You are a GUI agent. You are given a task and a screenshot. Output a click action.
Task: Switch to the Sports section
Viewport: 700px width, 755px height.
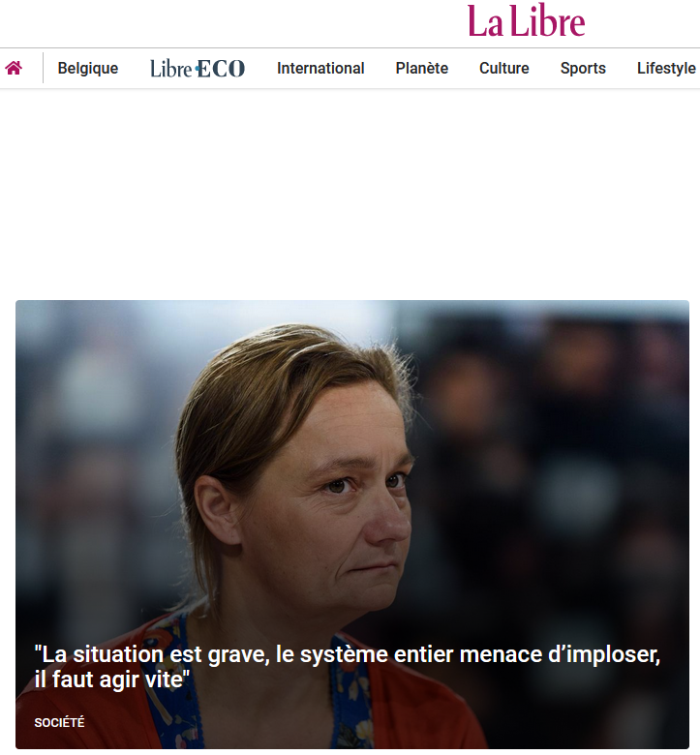point(583,69)
